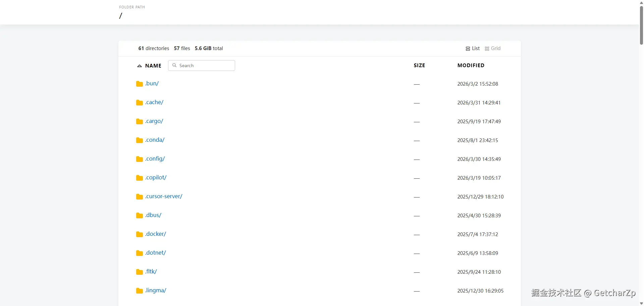Open the .fltk/ directory link
Screen dimensions: 644x306
151,271
